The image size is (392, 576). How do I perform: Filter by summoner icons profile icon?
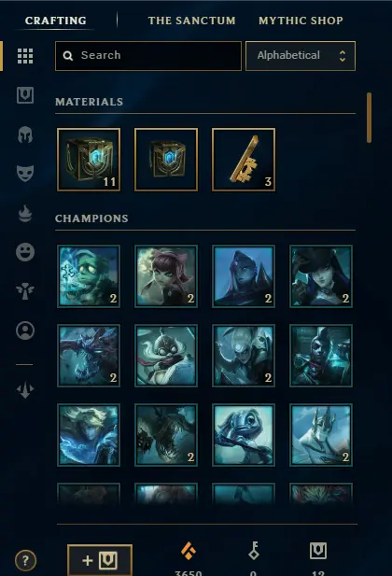25,330
